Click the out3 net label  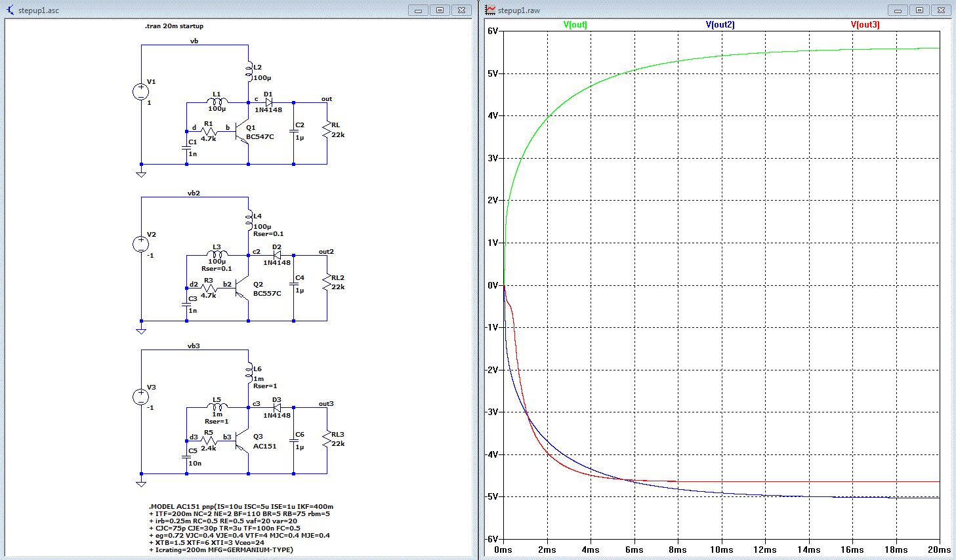pyautogui.click(x=326, y=404)
